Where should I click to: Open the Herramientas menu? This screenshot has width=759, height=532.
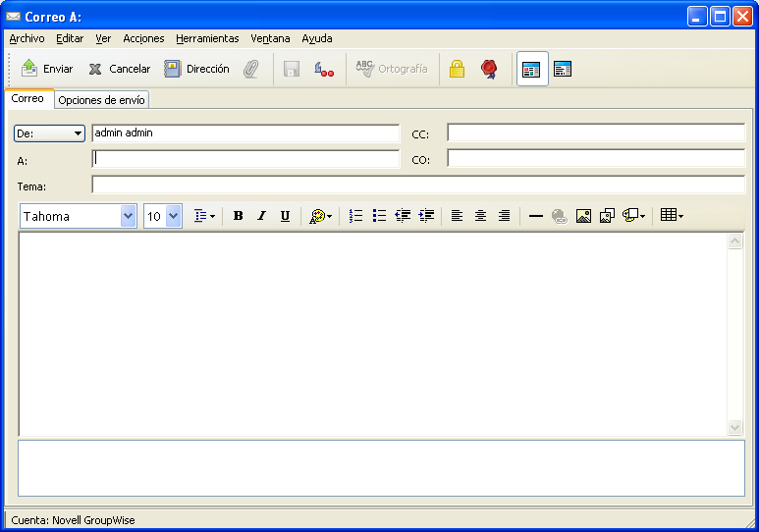click(x=207, y=38)
